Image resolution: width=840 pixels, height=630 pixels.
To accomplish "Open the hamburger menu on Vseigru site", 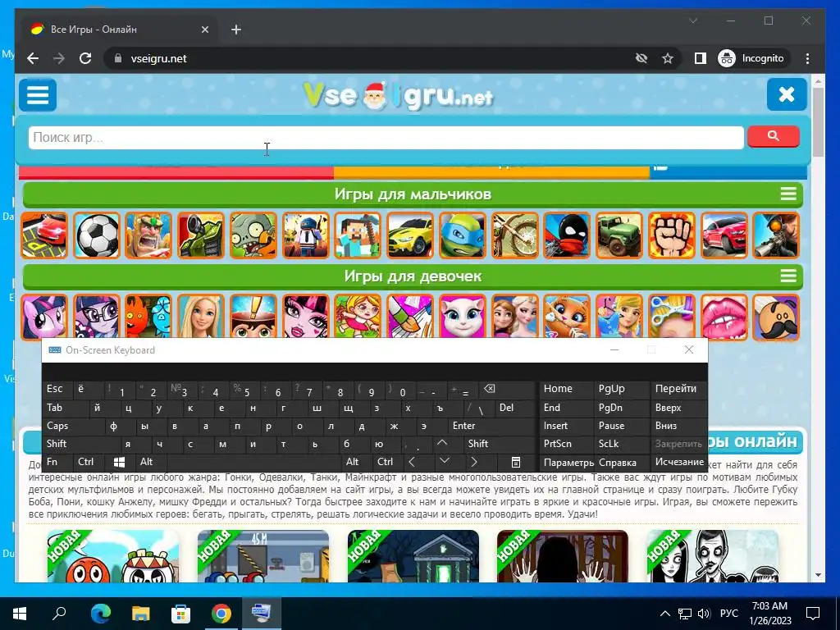I will point(38,95).
